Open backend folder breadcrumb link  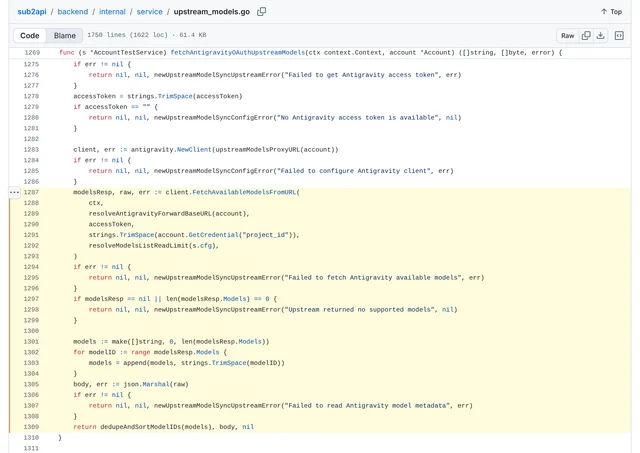tap(73, 12)
